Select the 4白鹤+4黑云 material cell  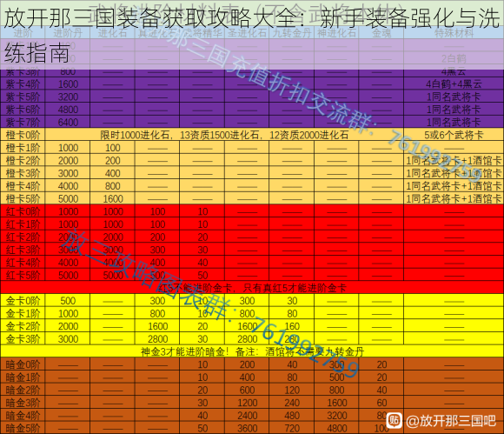pyautogui.click(x=454, y=84)
